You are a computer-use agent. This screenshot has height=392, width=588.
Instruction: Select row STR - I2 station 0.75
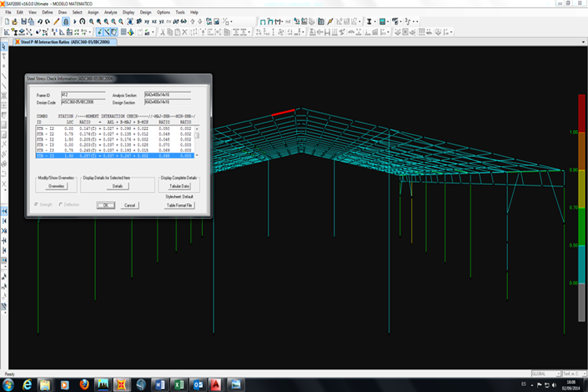pos(114,134)
